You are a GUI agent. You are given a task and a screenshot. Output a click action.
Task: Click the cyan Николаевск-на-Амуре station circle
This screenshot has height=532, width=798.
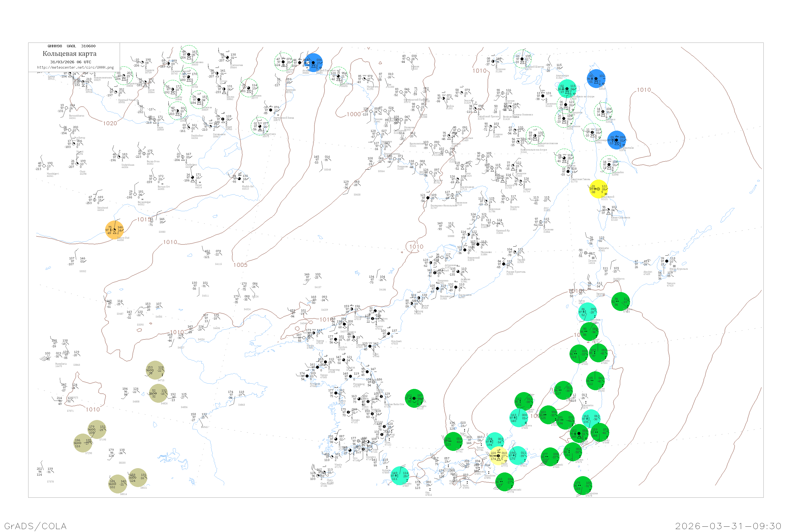pos(567,89)
